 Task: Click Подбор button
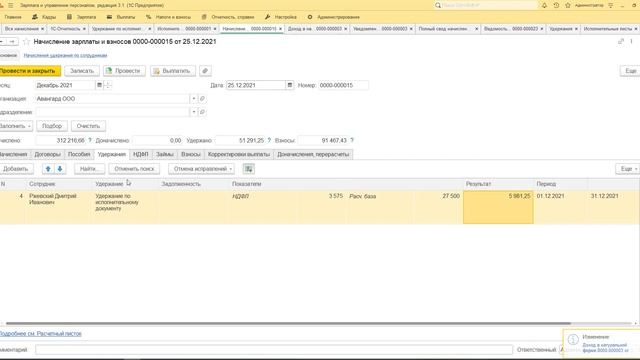point(52,126)
